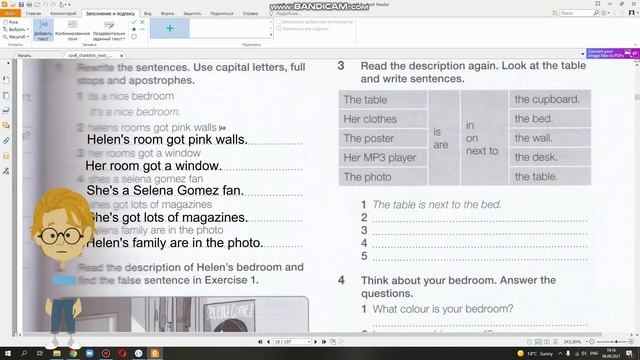The height and width of the screenshot is (360, 640).
Task: Select facing pages view mode
Action: click(x=547, y=342)
